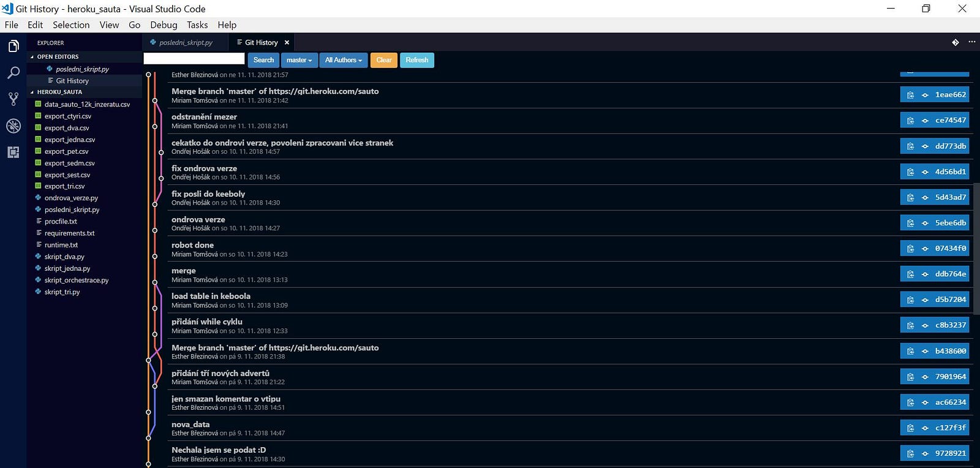
Task: Open the Edit menu
Action: click(35, 25)
